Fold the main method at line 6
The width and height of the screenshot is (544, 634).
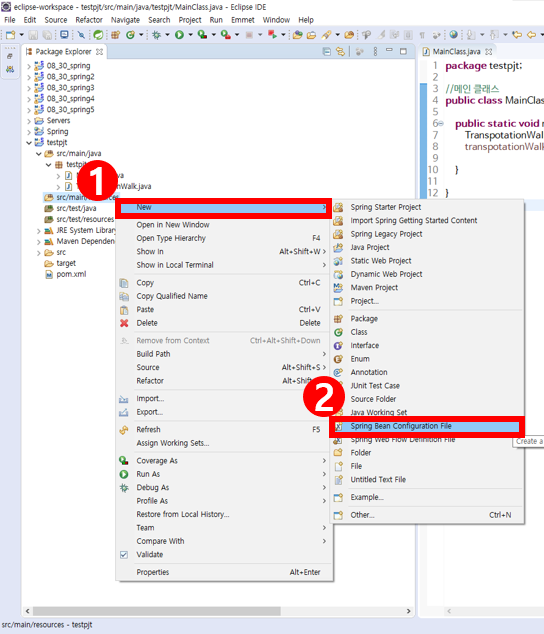pyautogui.click(x=441, y=124)
